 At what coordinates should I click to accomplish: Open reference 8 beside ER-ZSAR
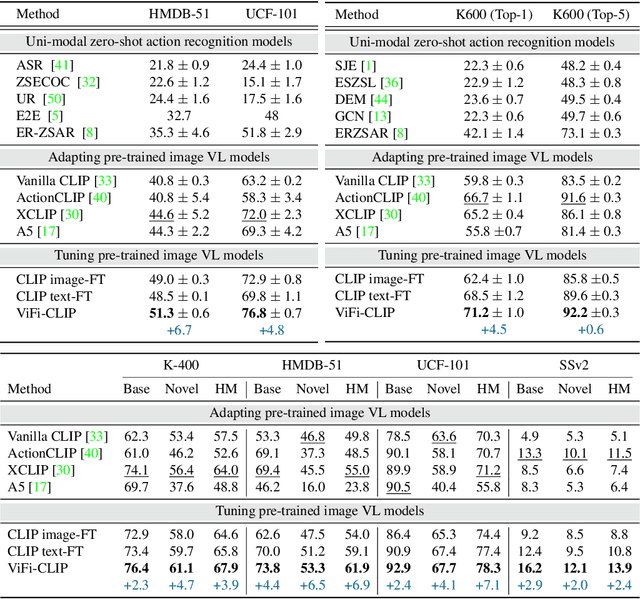(92, 130)
